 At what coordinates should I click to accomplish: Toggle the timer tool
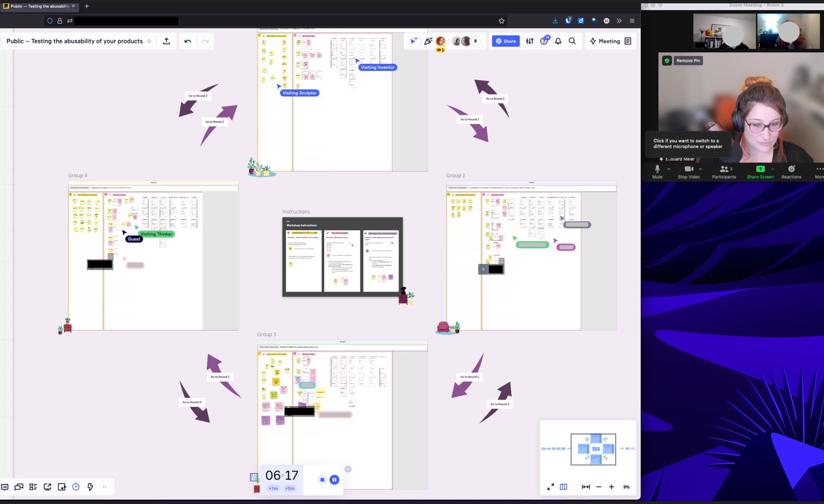(x=76, y=487)
